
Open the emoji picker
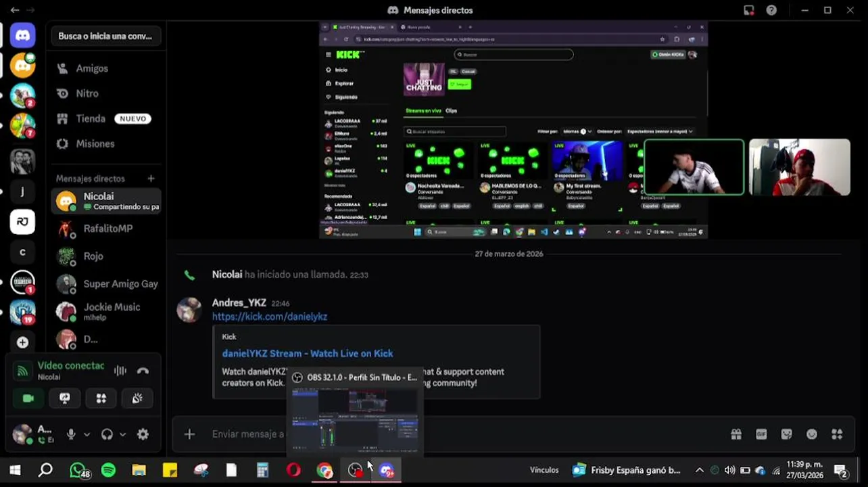coord(812,434)
